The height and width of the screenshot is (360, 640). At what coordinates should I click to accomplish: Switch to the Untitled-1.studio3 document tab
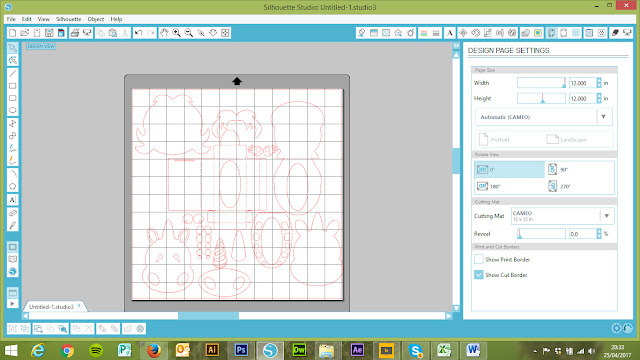pyautogui.click(x=51, y=307)
